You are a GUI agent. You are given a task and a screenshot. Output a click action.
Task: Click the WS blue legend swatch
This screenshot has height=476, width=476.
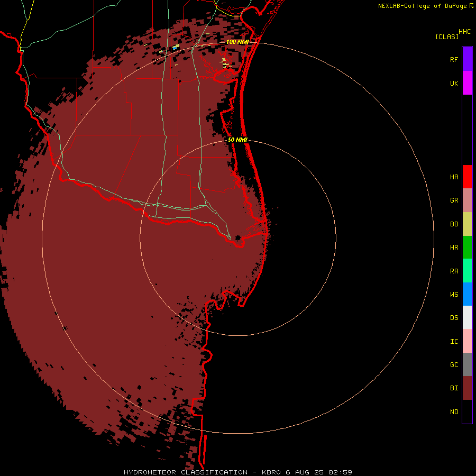tap(467, 294)
